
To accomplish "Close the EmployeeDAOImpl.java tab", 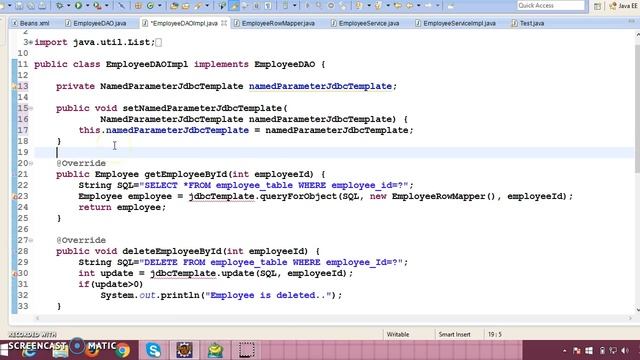I will coord(224,23).
